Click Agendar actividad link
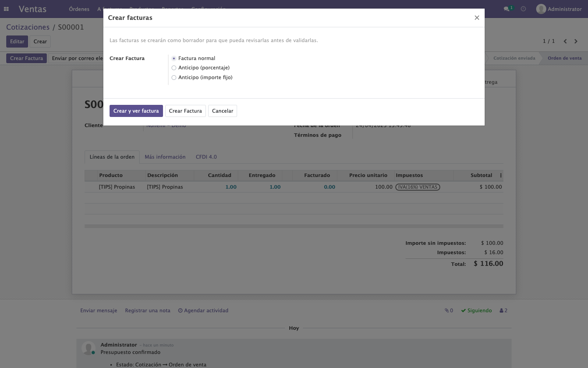This screenshot has height=368, width=588. point(203,311)
